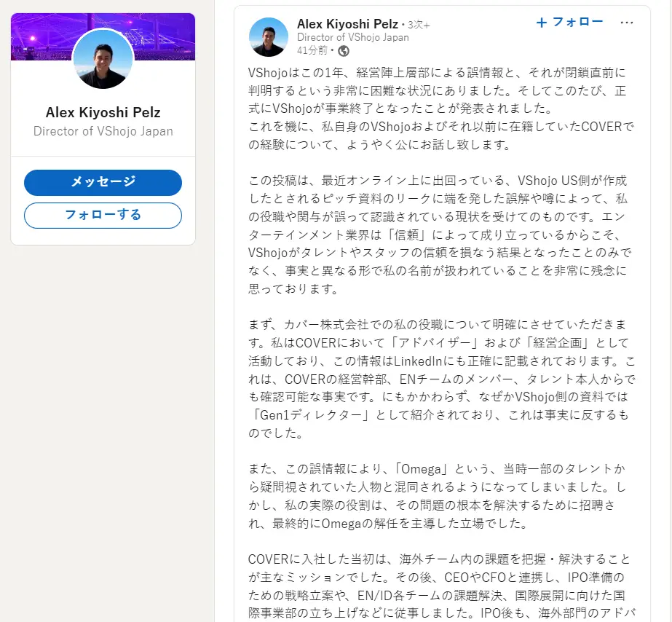Click the sidebar Director of VShojo Japan headline

(x=103, y=131)
